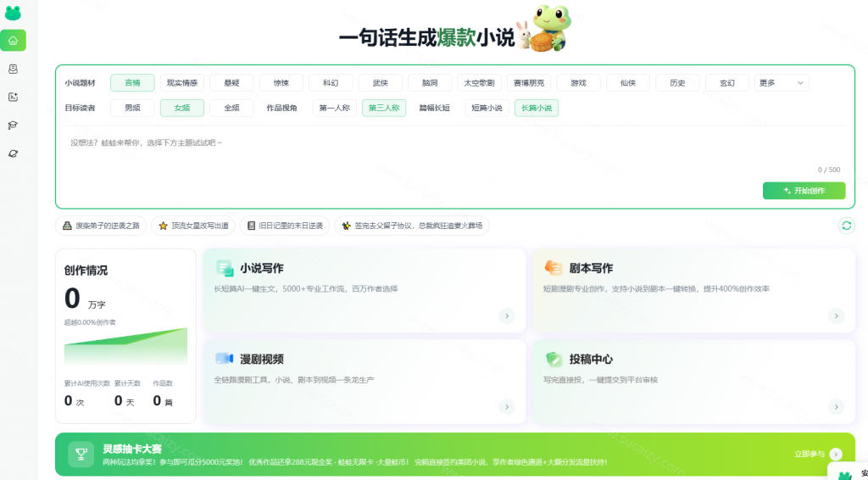Select the 游戏 genre option
This screenshot has width=868, height=480.
click(x=578, y=83)
